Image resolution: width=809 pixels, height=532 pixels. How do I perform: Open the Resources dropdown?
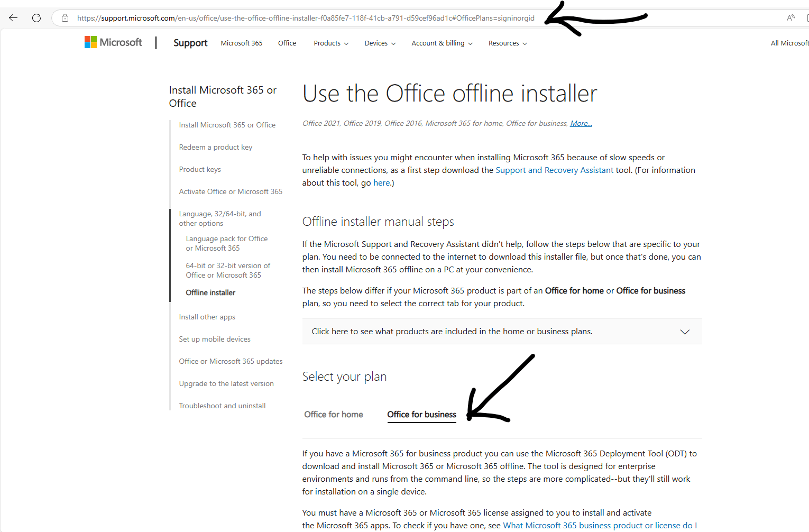coord(507,43)
